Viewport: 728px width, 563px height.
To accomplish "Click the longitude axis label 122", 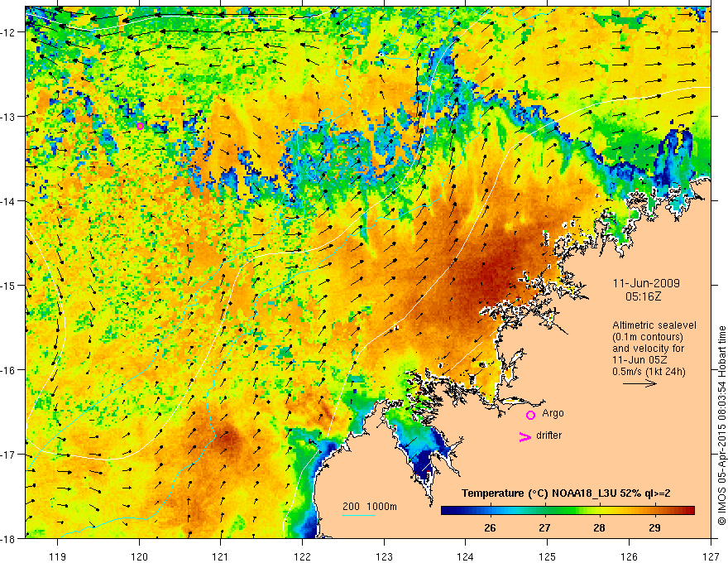I will [x=302, y=556].
